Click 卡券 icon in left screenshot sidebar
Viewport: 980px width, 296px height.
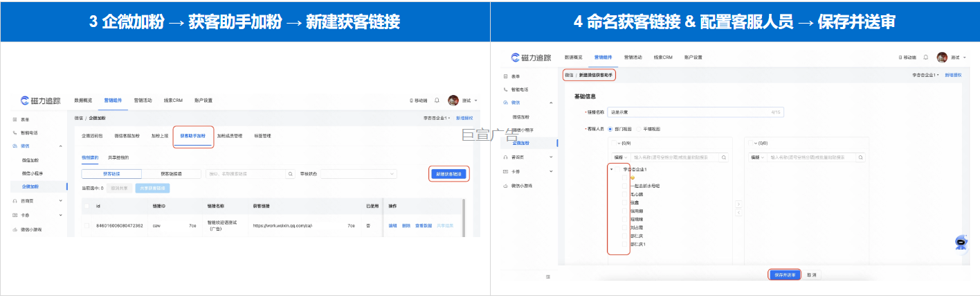15,216
